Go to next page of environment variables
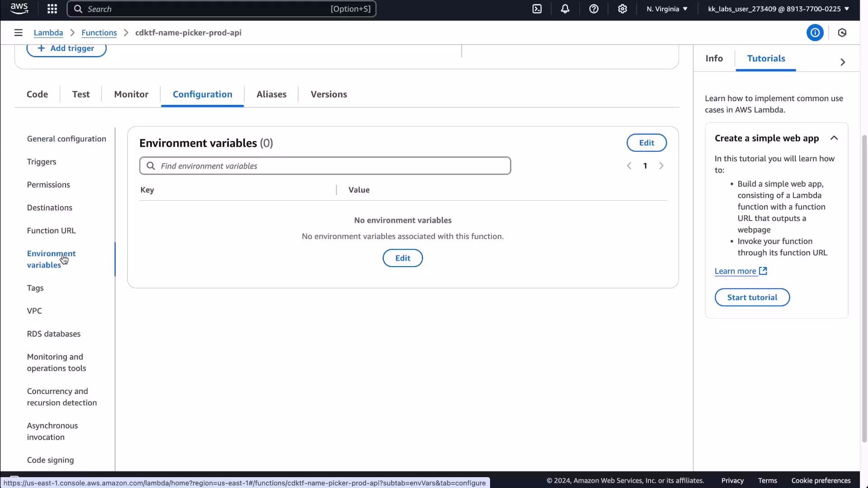Viewport: 868px width, 488px height. tap(661, 166)
